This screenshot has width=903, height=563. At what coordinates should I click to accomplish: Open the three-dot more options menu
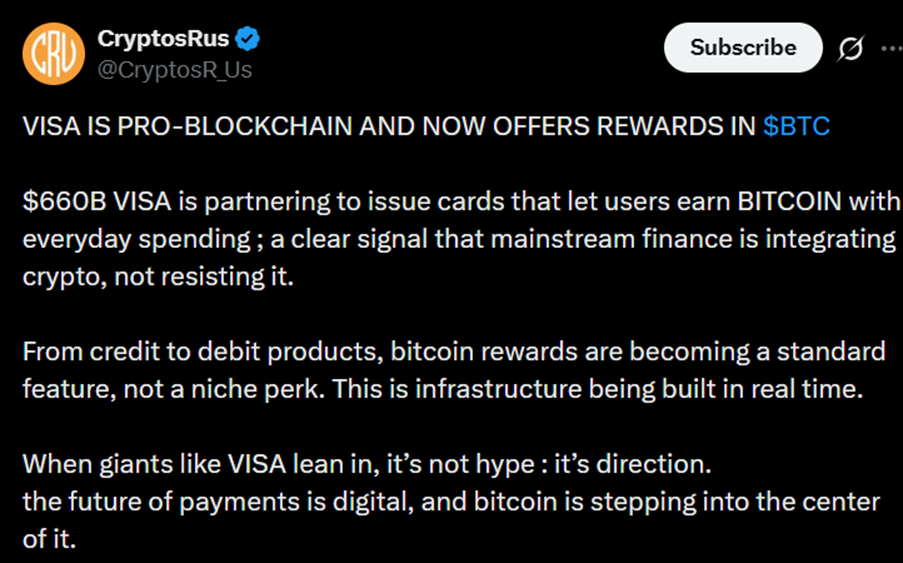(x=890, y=49)
